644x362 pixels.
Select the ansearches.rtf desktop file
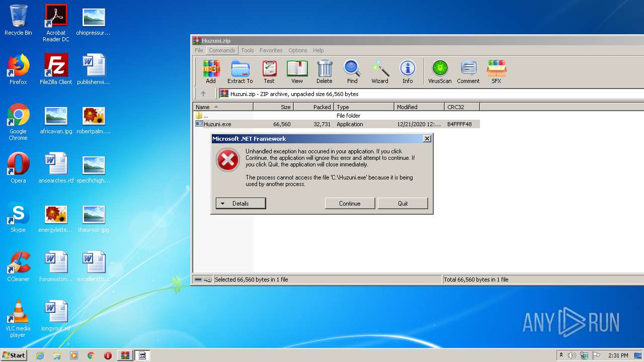(x=56, y=168)
